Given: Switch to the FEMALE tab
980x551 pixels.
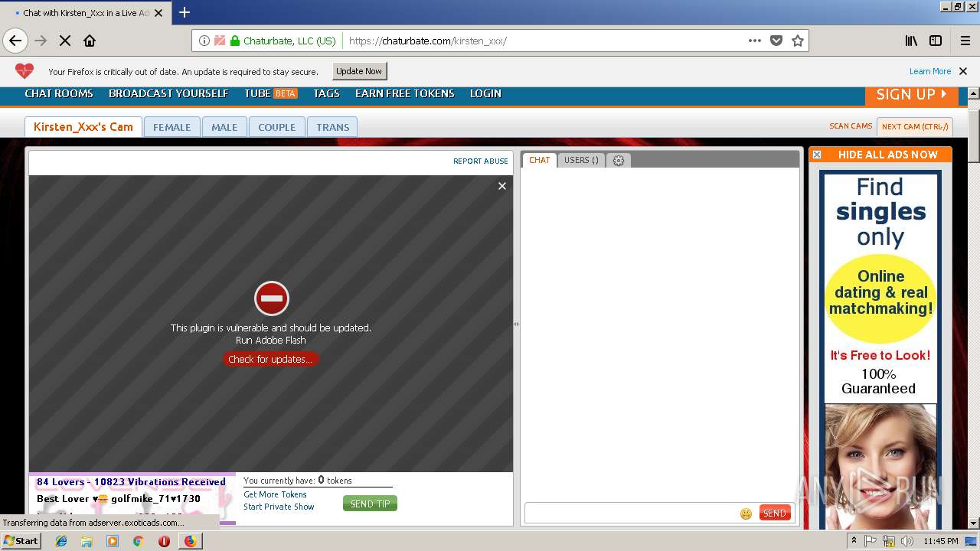Looking at the screenshot, I should [171, 127].
